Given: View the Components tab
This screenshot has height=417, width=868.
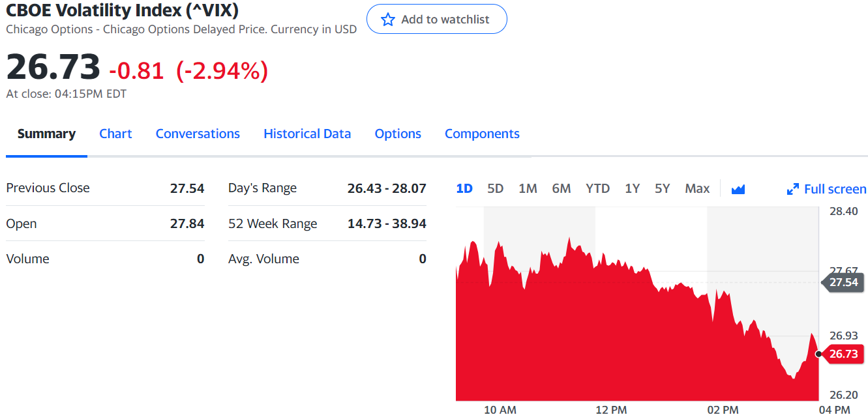Looking at the screenshot, I should coord(482,134).
